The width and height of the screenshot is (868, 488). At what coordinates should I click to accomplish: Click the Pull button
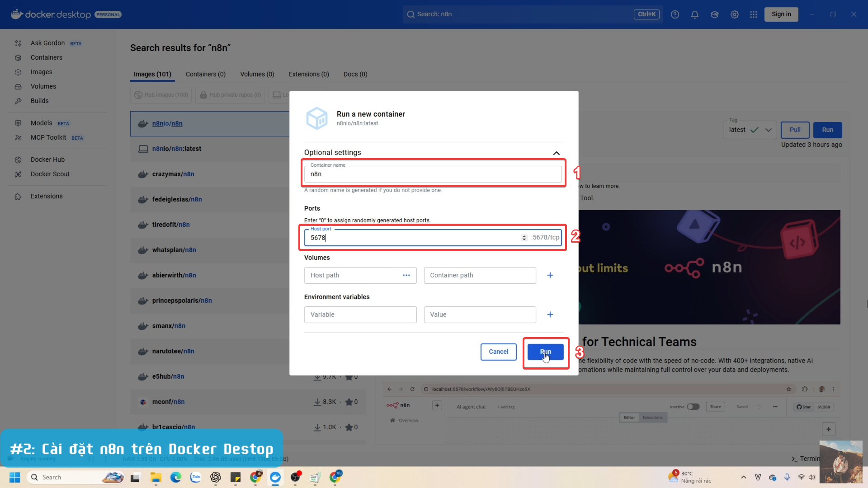795,130
